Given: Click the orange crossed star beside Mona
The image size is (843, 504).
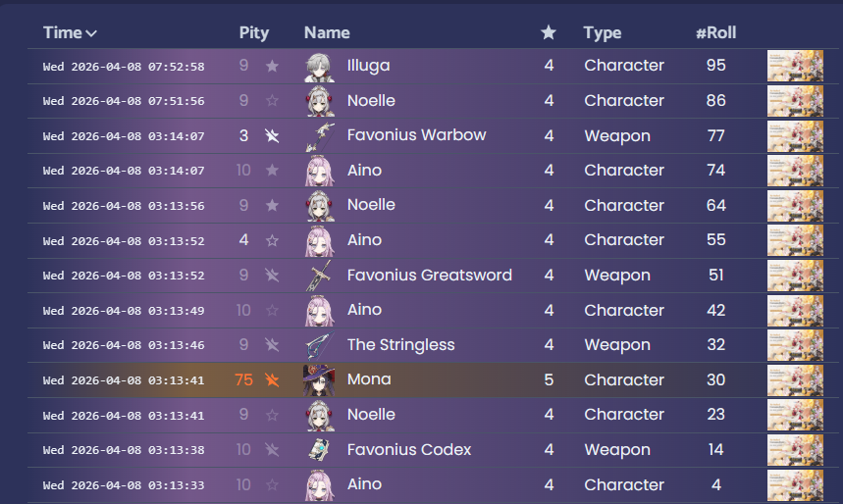Looking at the screenshot, I should (x=272, y=379).
